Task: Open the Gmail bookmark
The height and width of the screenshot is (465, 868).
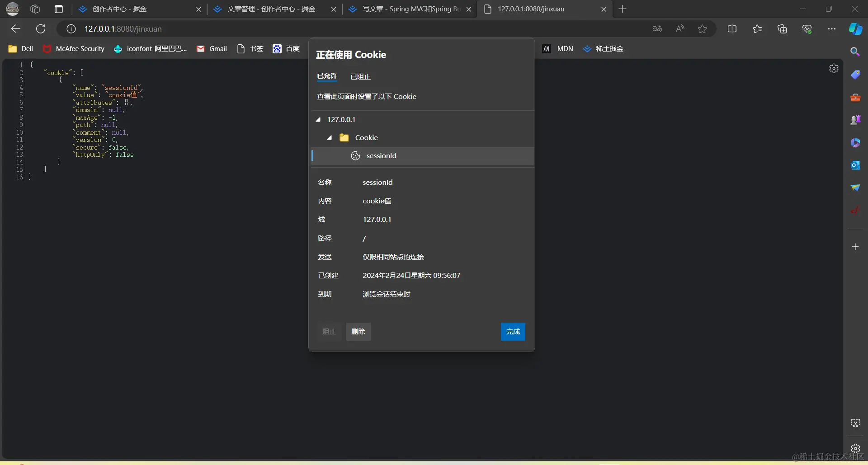Action: [212, 49]
